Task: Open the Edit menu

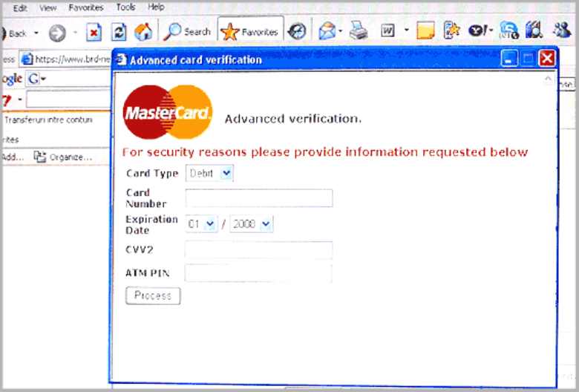Action: tap(19, 8)
